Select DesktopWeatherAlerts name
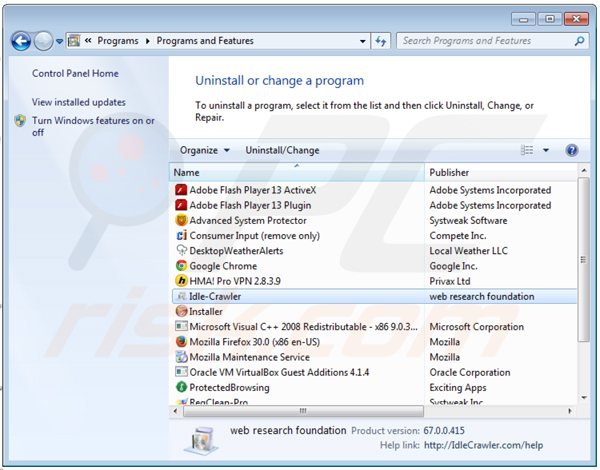600x470 pixels. (x=236, y=251)
